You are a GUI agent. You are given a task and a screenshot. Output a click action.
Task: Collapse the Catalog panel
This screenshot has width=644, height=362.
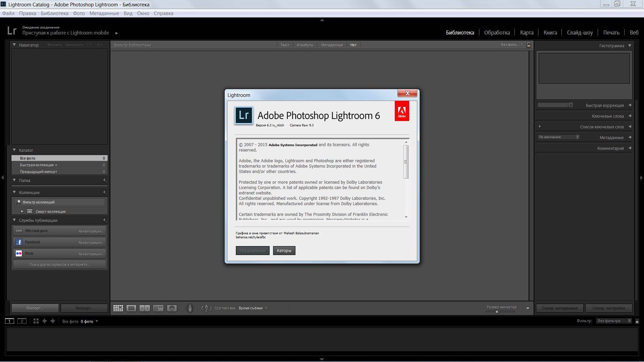(x=14, y=150)
